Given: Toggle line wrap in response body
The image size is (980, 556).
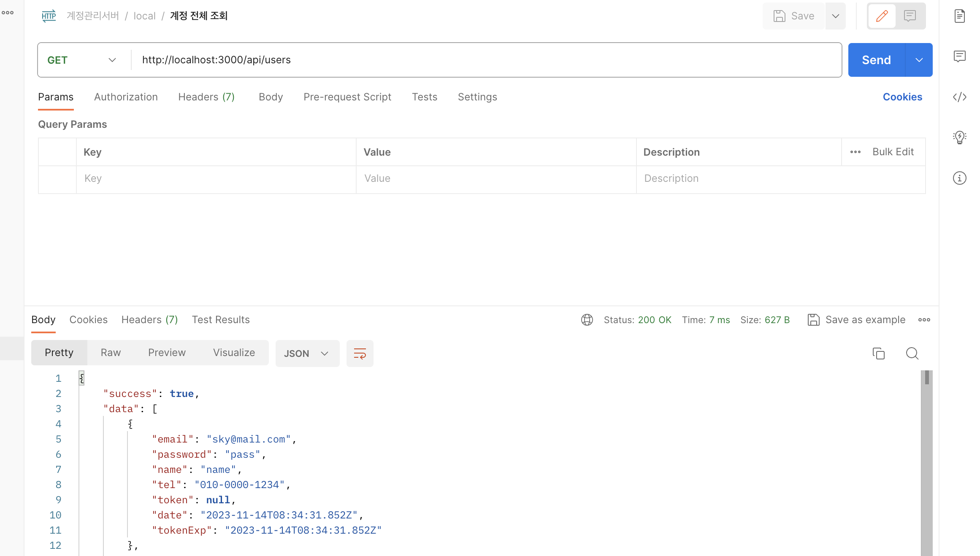Looking at the screenshot, I should click(x=360, y=354).
